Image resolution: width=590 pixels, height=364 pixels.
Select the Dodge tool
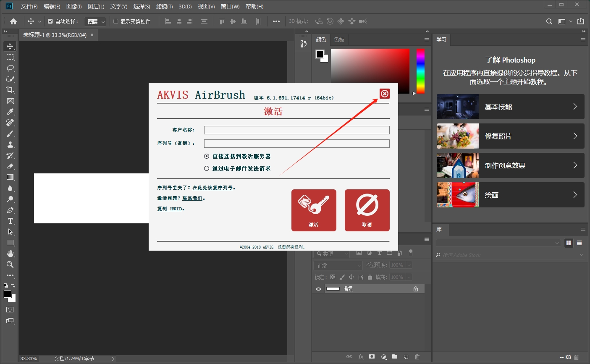pos(10,199)
